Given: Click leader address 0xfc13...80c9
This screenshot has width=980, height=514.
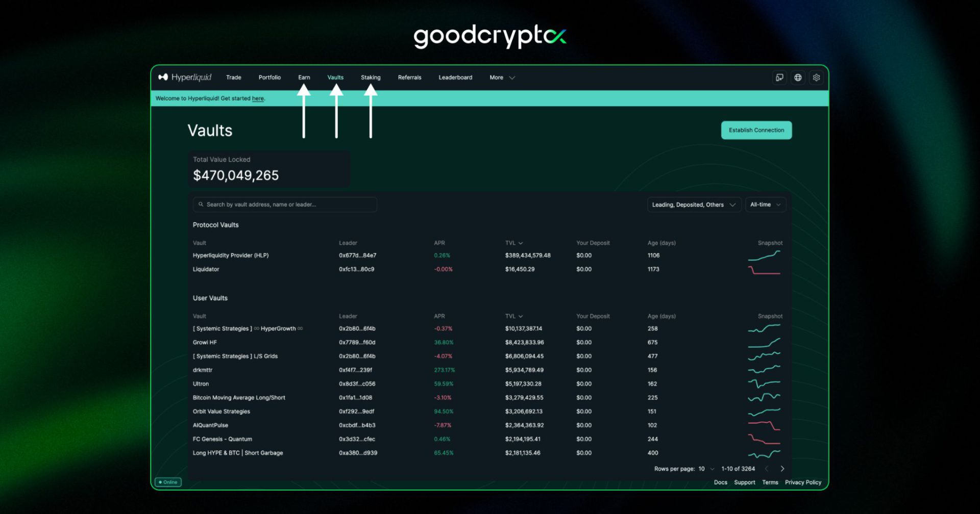Looking at the screenshot, I should (357, 269).
